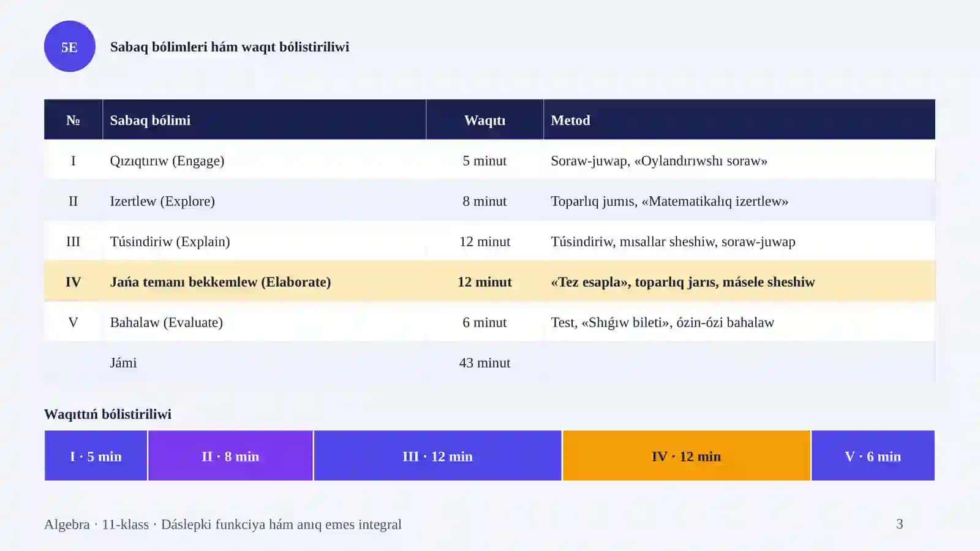Click the 'V · 6 min' timeline segment
The width and height of the screenshot is (980, 551).
(873, 455)
